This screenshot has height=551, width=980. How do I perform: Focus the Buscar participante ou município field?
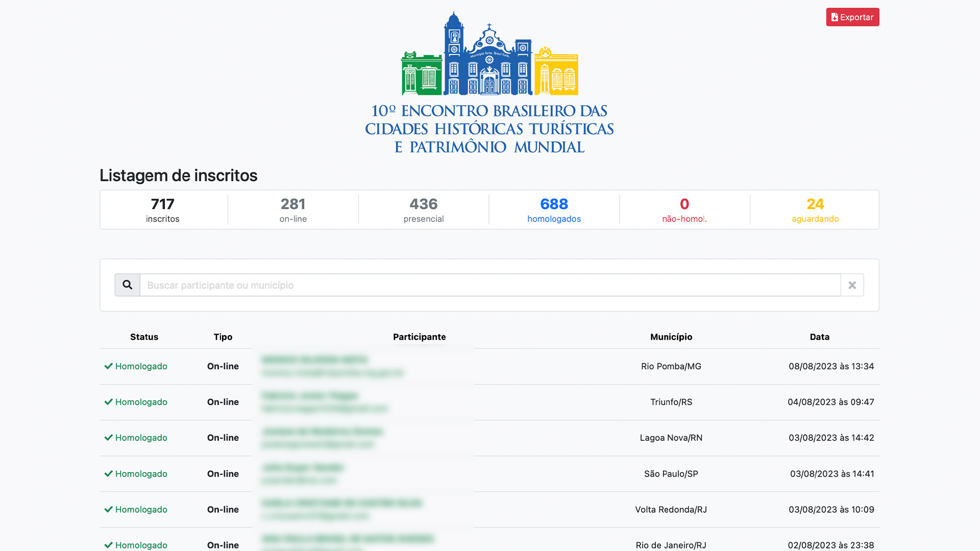490,285
